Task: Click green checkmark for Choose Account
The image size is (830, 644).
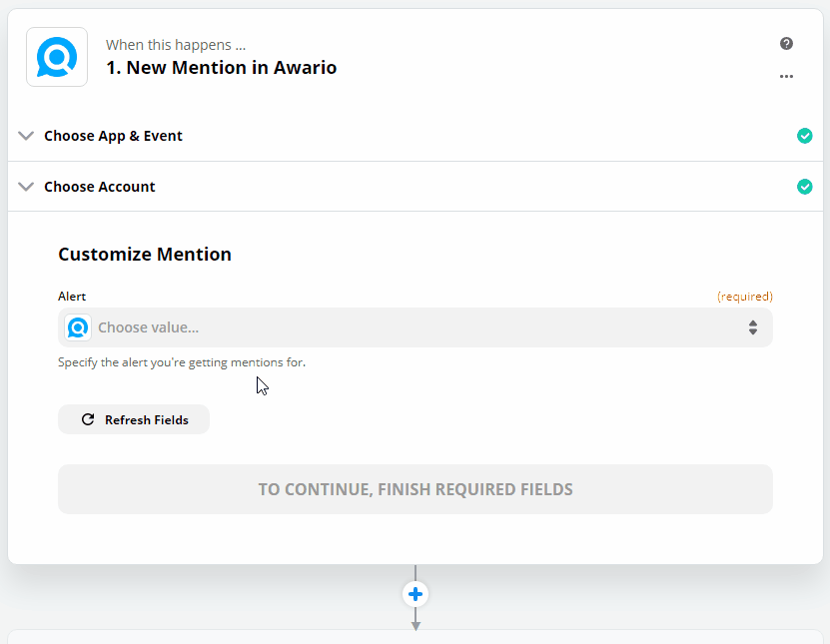Action: 805,187
